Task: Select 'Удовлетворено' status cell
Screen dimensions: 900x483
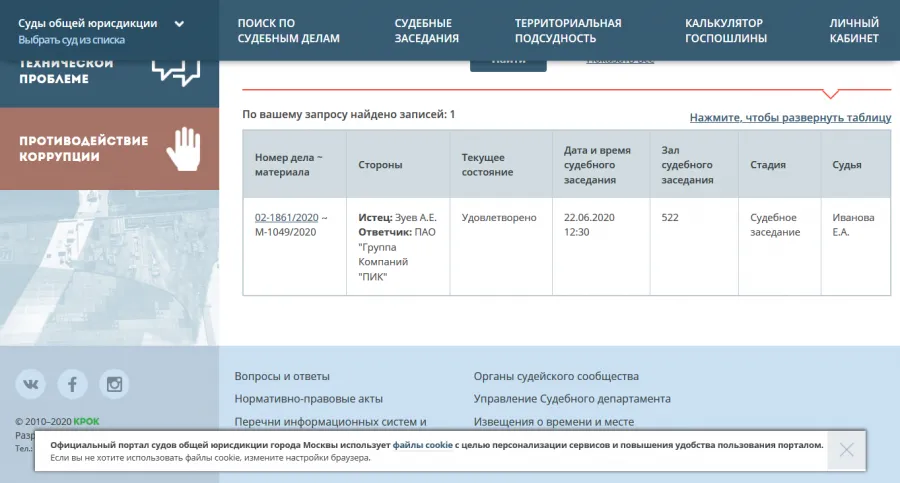Action: [501, 247]
